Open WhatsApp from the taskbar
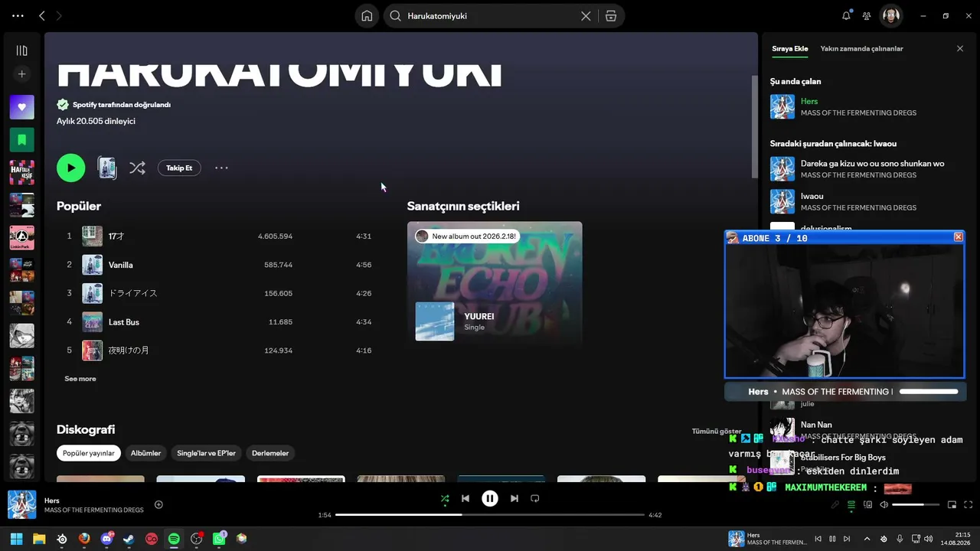The width and height of the screenshot is (980, 551). (x=219, y=539)
